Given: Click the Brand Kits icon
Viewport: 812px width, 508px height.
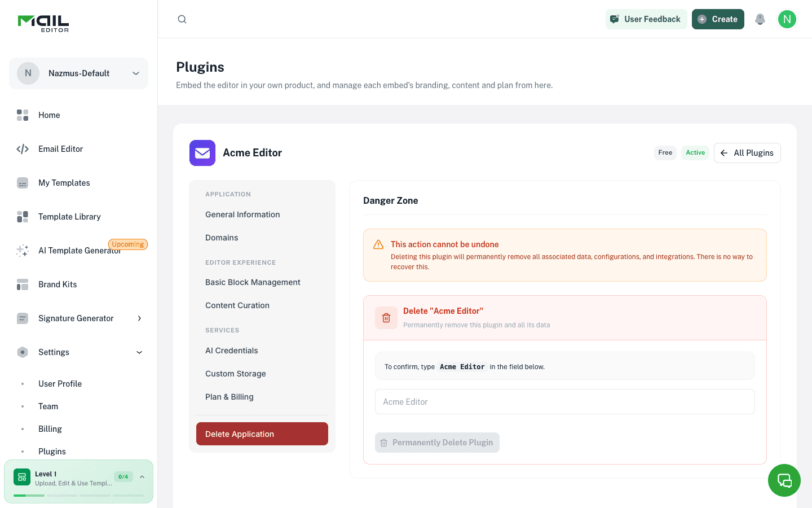Looking at the screenshot, I should [x=23, y=284].
